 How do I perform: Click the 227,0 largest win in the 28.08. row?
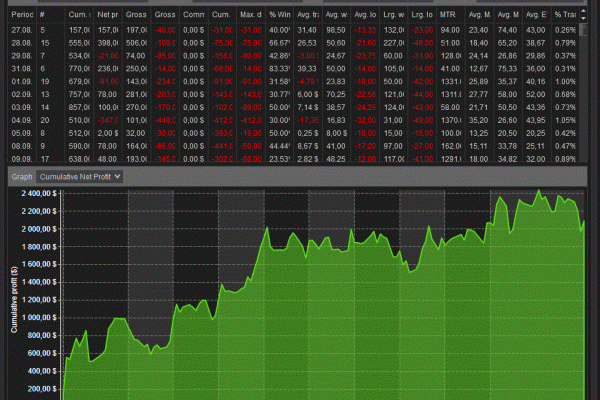[394, 43]
